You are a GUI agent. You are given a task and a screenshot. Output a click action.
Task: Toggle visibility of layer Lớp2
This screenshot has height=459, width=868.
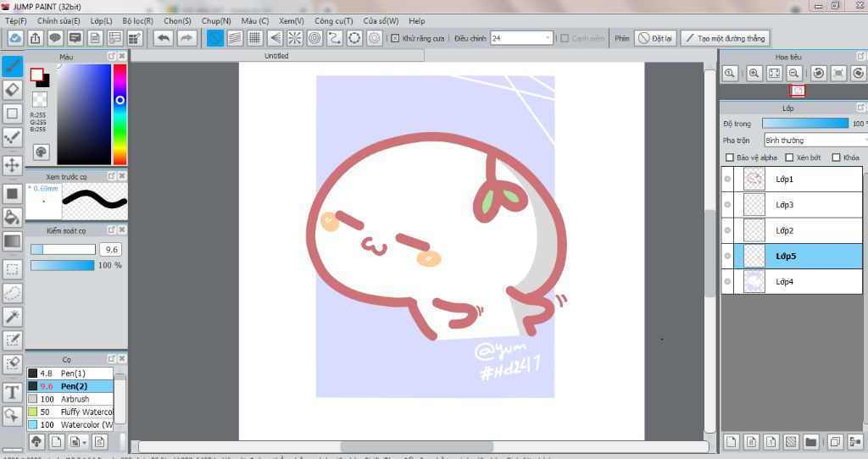(x=727, y=230)
